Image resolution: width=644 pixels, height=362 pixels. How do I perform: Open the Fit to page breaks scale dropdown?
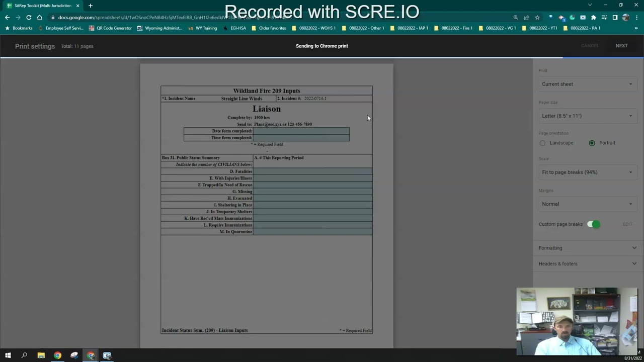pos(587,172)
